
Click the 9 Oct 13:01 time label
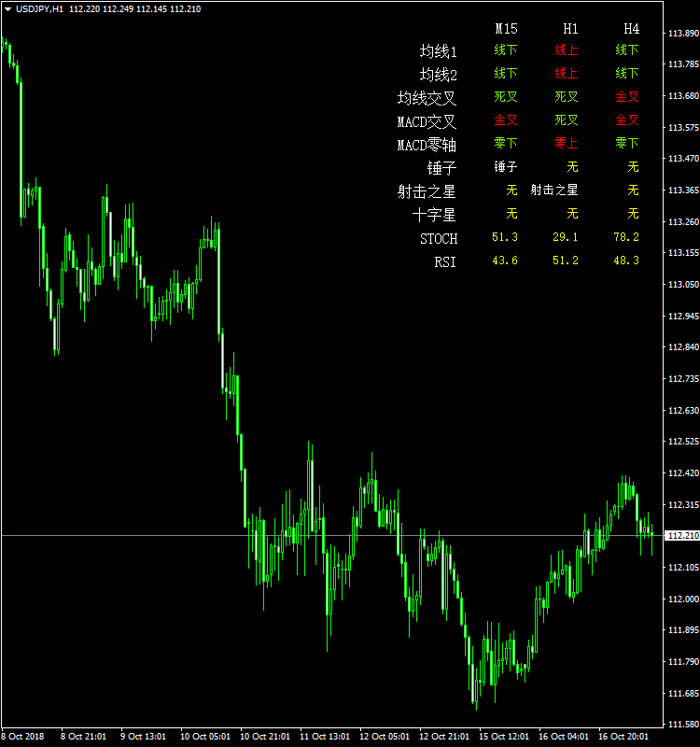pos(143,737)
